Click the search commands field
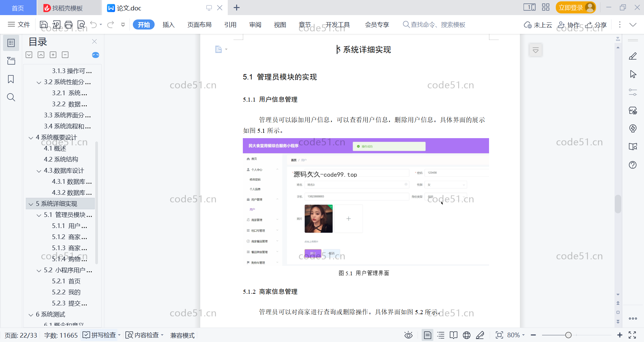 (434, 24)
